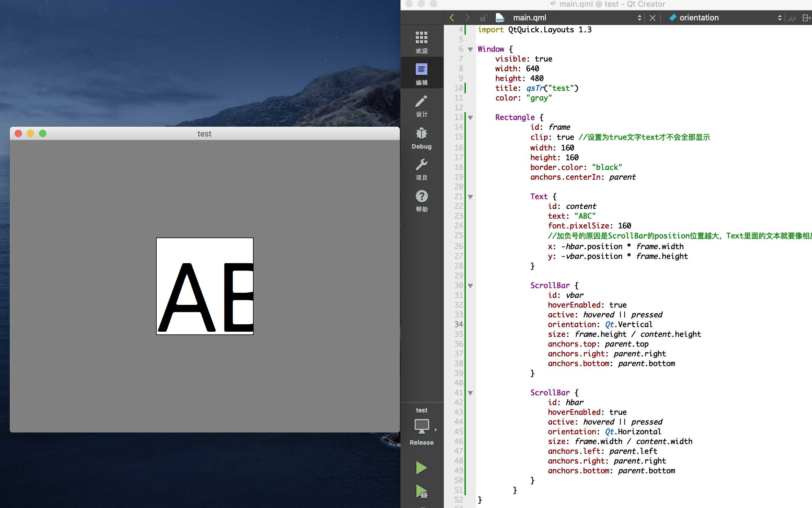Collapse the Rectangle block fold arrow
Viewport: 812px width, 508px height.
pos(470,118)
